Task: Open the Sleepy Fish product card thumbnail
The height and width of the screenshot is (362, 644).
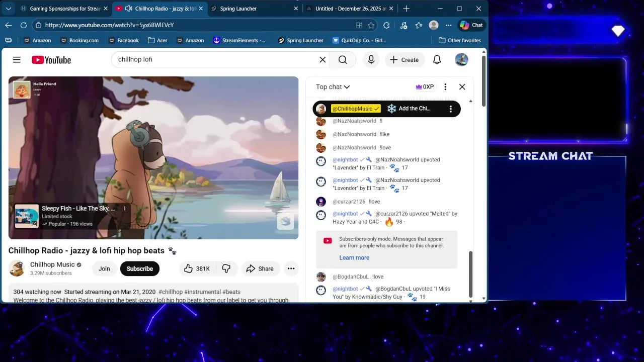Action: coord(27,216)
